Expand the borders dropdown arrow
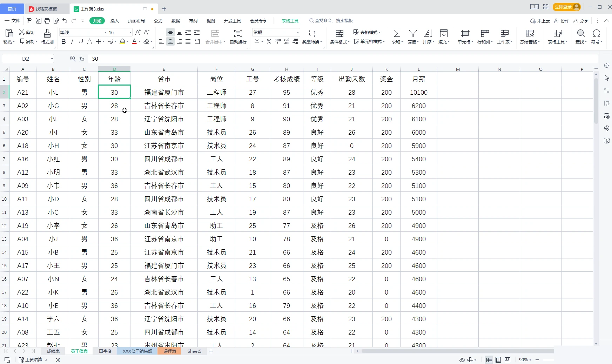This screenshot has height=364, width=612. (104, 42)
